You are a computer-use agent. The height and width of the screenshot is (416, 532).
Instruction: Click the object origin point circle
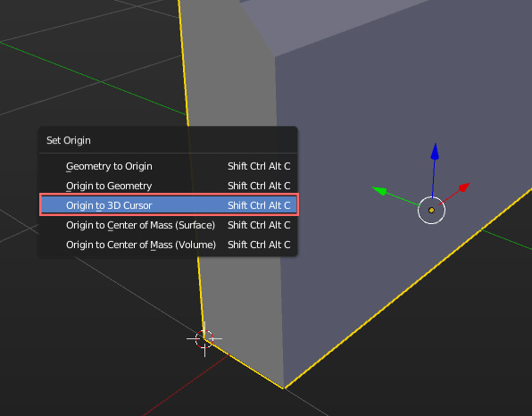tap(431, 211)
